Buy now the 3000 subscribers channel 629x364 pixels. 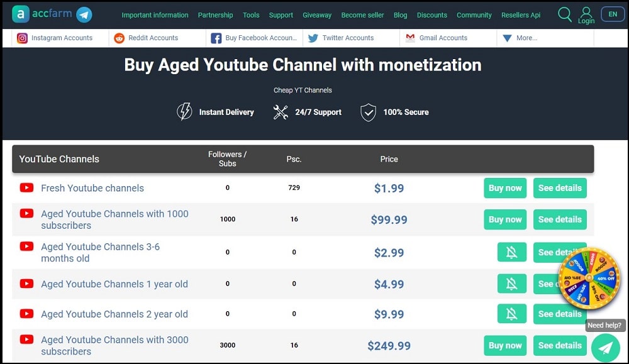(x=505, y=345)
